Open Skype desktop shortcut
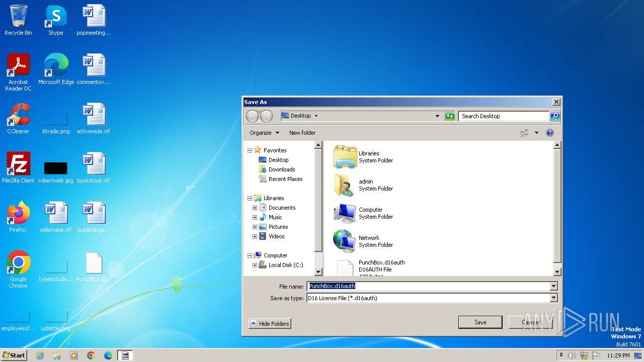Screen dimensions: 644x362 (x=55, y=20)
